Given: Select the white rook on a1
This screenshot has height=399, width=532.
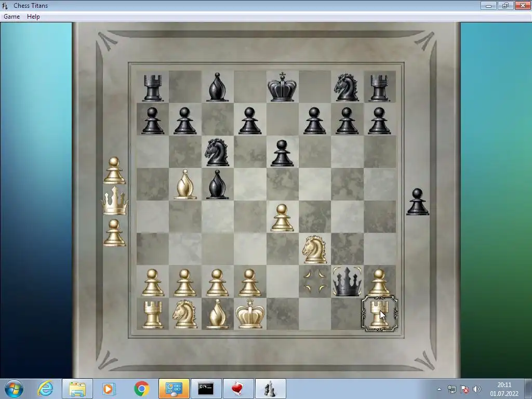Looking at the screenshot, I should [x=153, y=315].
